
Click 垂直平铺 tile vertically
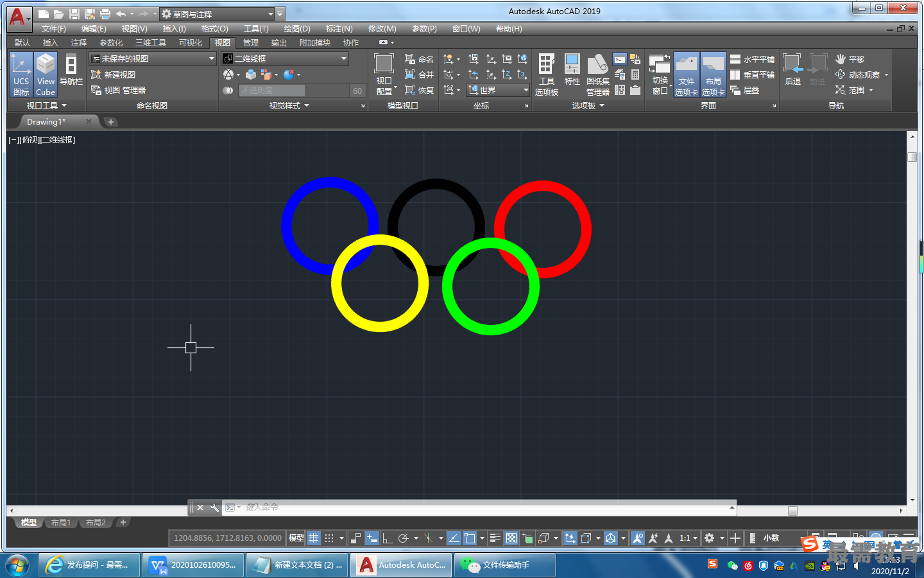(x=752, y=74)
